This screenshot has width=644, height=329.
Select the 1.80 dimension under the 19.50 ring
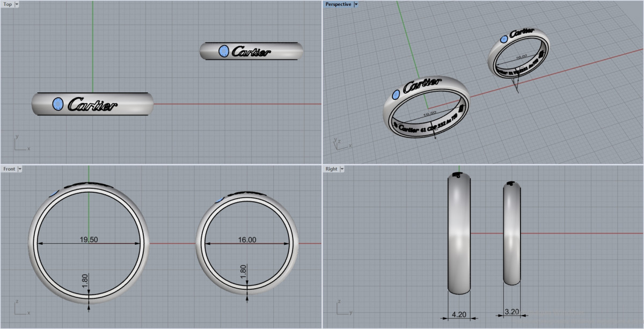point(85,281)
